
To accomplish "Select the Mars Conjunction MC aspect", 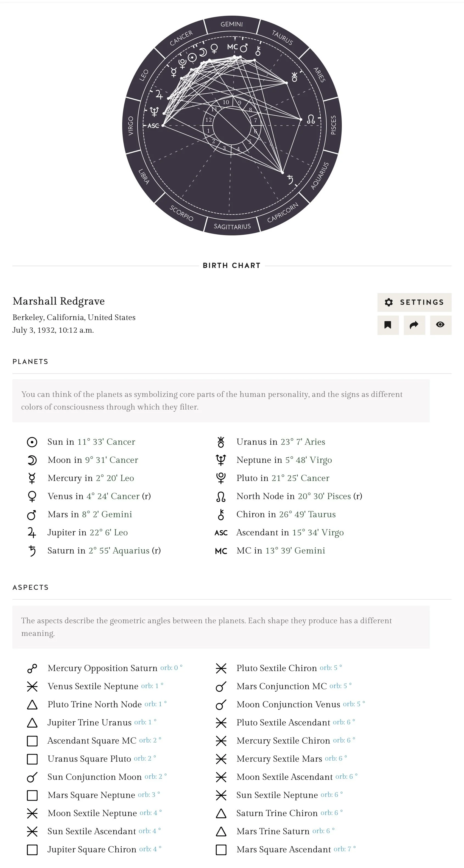I will [x=281, y=686].
